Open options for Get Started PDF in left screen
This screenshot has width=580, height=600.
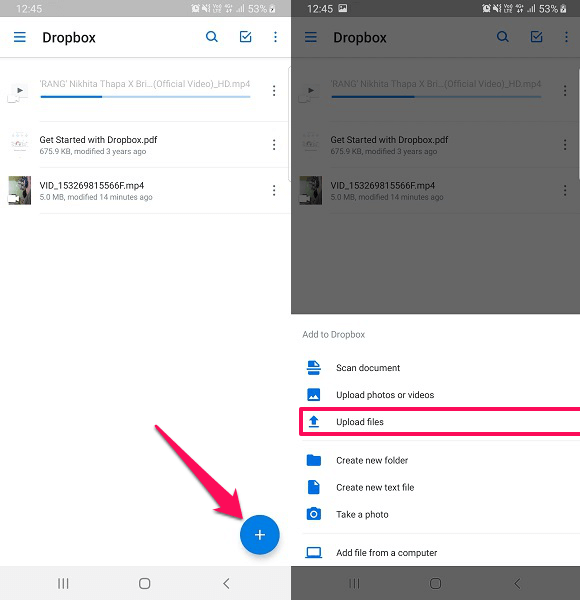pyautogui.click(x=274, y=145)
